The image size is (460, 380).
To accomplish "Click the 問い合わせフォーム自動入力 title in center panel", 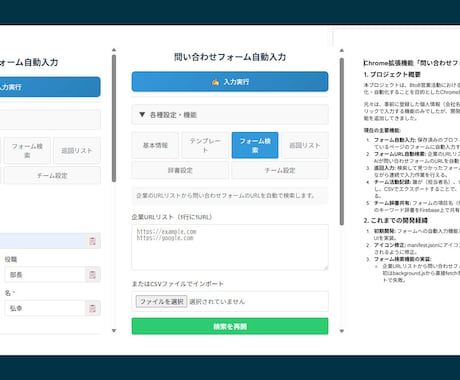I will tap(230, 57).
